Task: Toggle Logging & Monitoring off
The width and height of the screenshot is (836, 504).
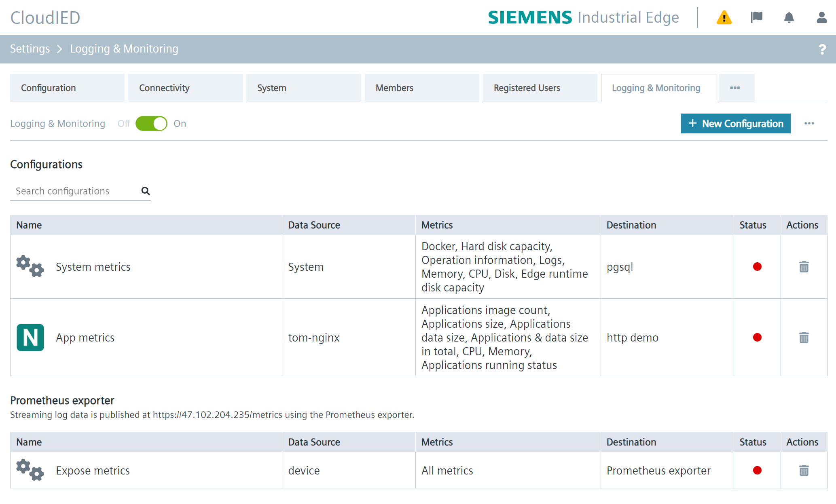Action: (x=151, y=123)
